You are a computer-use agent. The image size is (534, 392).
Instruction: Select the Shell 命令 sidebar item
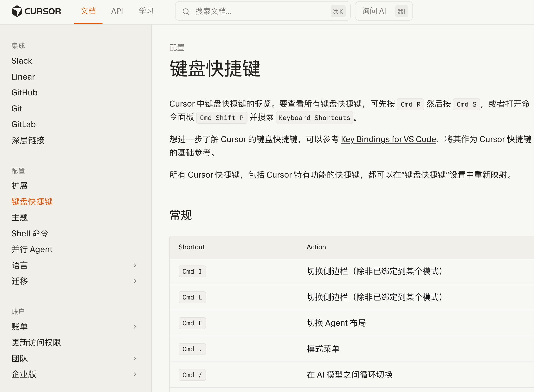(30, 233)
